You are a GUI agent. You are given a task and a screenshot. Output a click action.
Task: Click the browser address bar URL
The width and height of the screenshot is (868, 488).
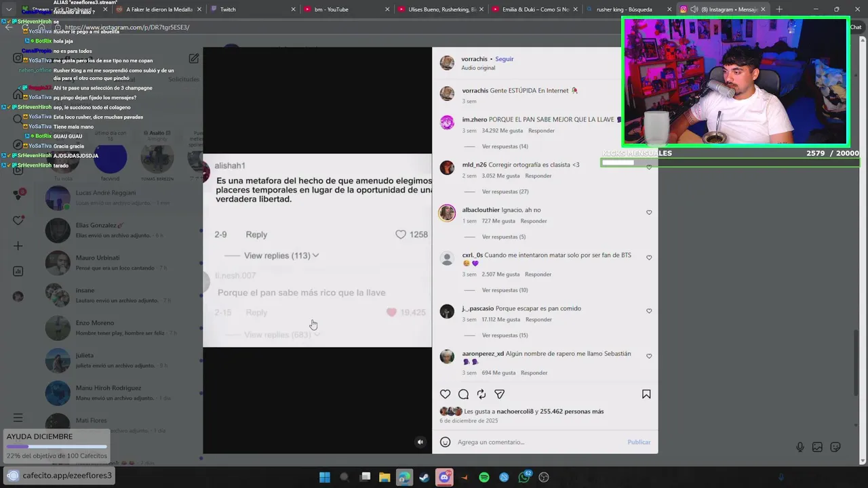(127, 27)
